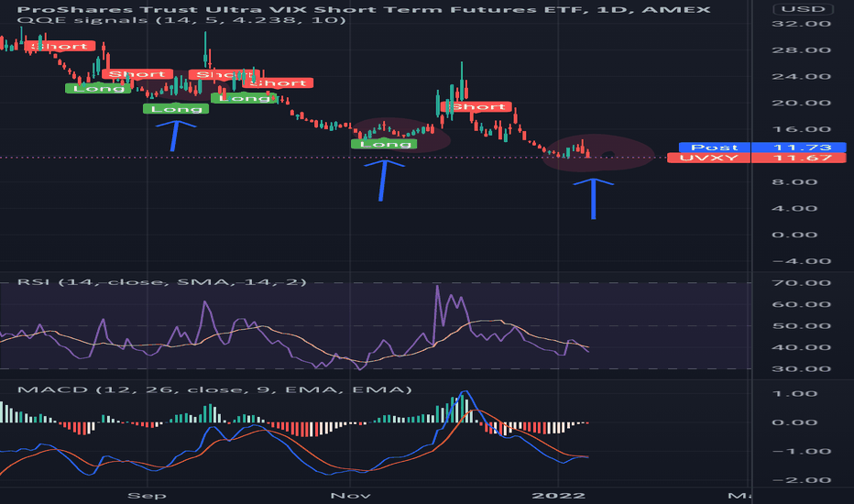Open the QQE signals indicator legend
Image resolution: width=854 pixels, height=504 pixels.
181,20
